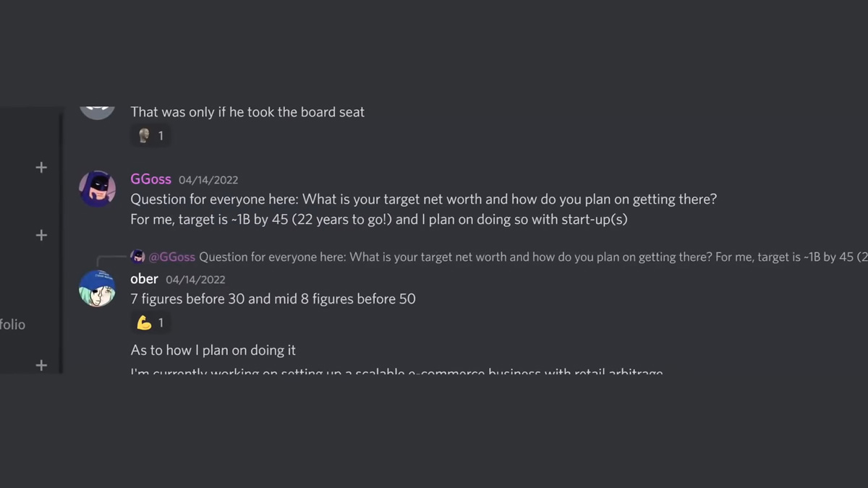Click the ober username
Image resolution: width=868 pixels, height=488 pixels.
[x=144, y=279]
